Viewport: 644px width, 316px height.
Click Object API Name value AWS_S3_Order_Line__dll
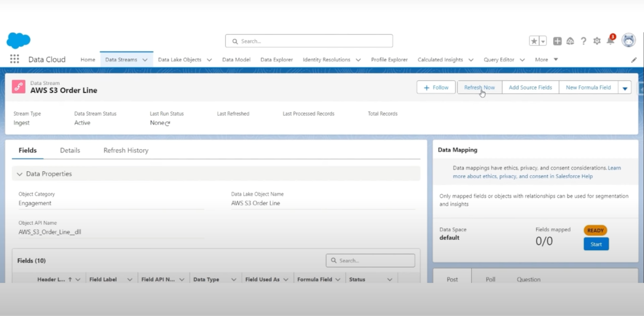pos(50,232)
